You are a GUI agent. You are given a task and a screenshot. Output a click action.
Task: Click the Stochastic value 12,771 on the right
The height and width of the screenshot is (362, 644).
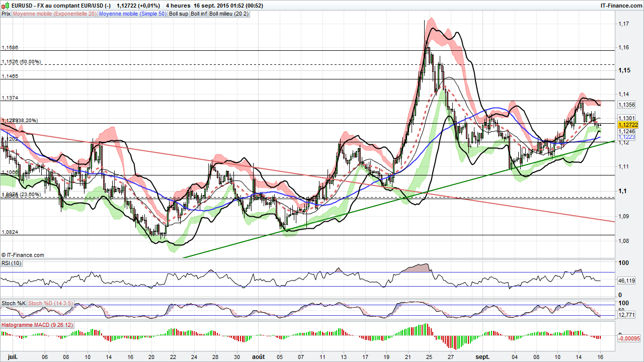(626, 314)
